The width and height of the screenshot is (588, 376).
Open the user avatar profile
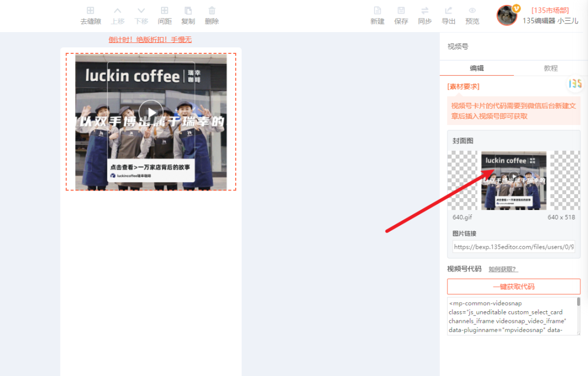tap(507, 15)
